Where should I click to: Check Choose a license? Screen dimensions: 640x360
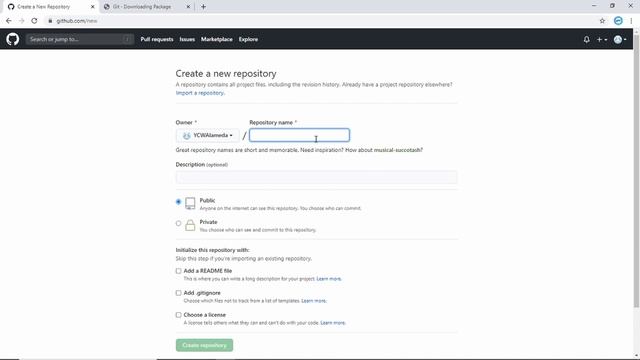click(178, 315)
